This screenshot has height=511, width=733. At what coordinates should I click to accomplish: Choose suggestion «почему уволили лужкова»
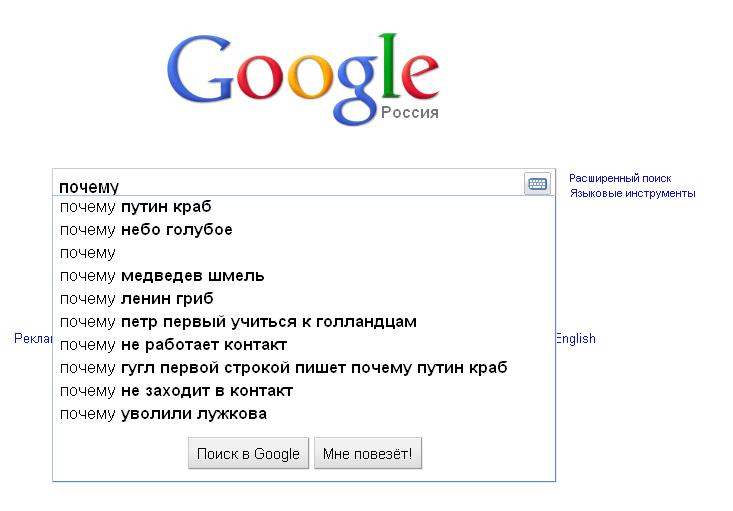[163, 414]
